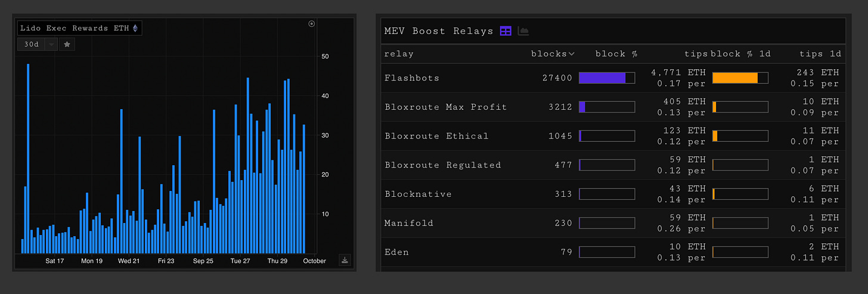Click the Mon 19 date label

coord(92,261)
